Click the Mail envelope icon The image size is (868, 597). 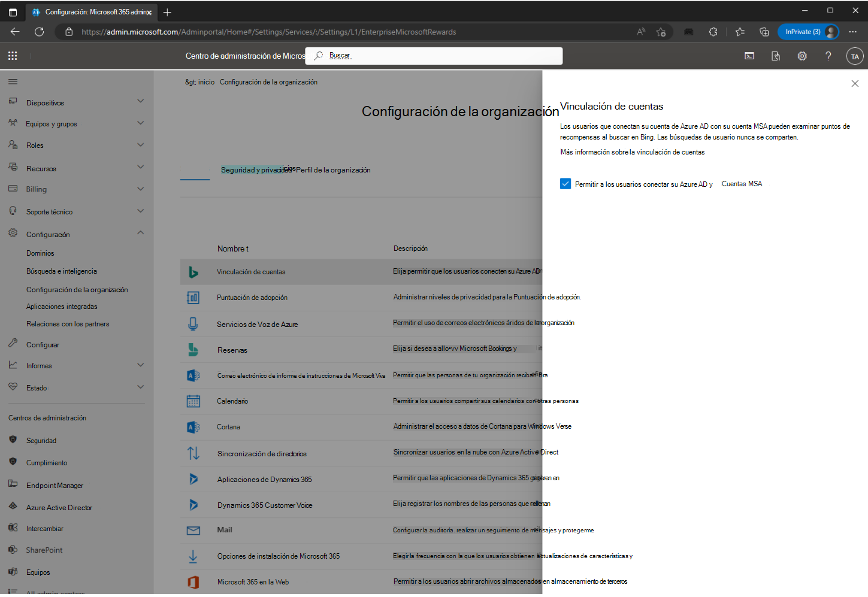point(193,531)
